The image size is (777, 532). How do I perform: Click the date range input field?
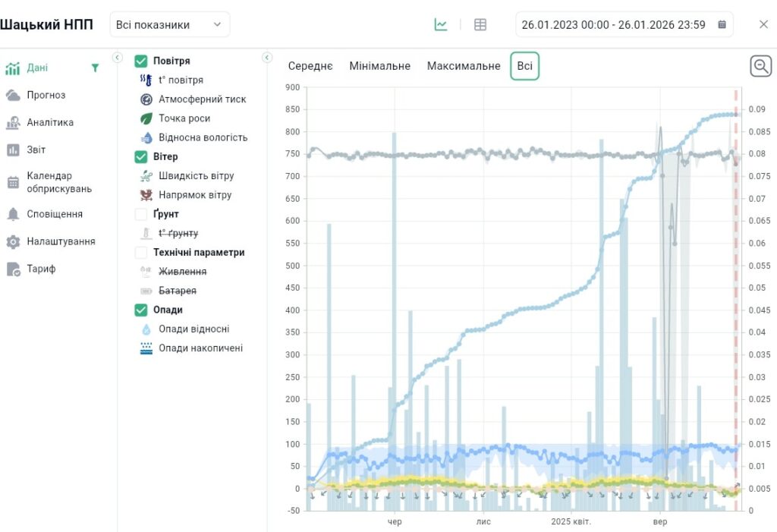(613, 24)
